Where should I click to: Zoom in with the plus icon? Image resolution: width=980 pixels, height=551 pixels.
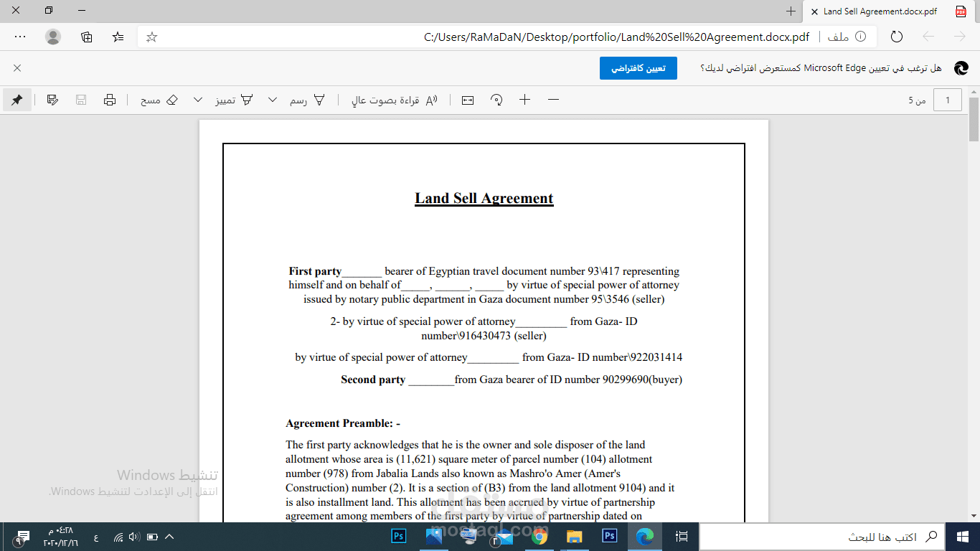(525, 100)
